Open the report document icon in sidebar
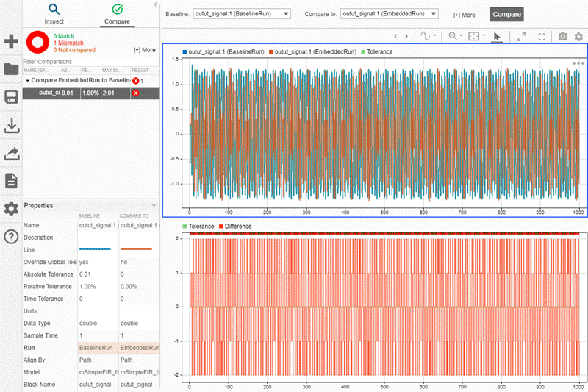Screen dimensions: 588x392 click(11, 181)
